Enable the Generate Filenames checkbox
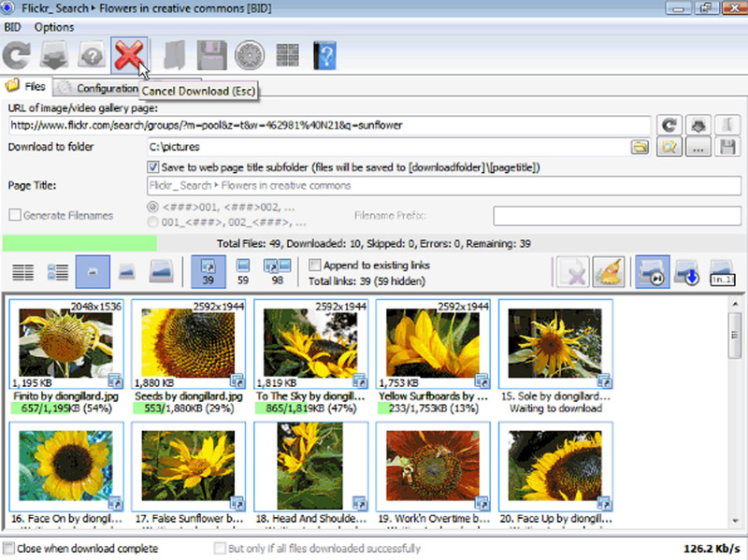The height and width of the screenshot is (560, 748). [15, 215]
